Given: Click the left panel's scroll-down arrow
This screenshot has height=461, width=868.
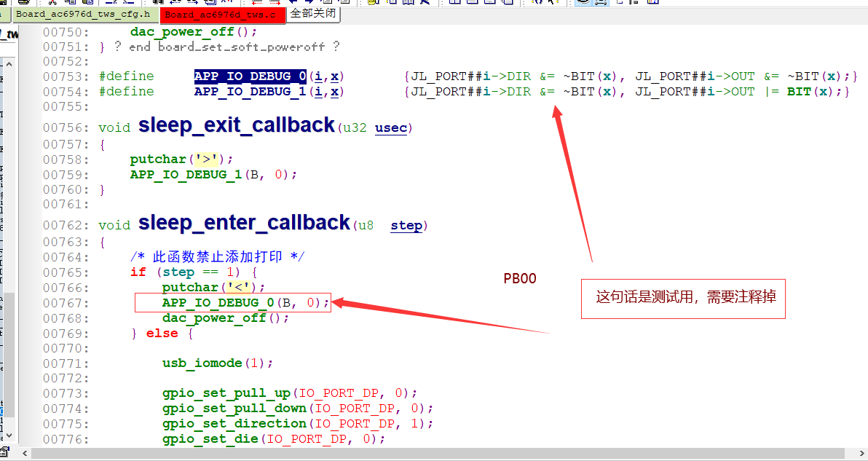Looking at the screenshot, I should point(9,436).
